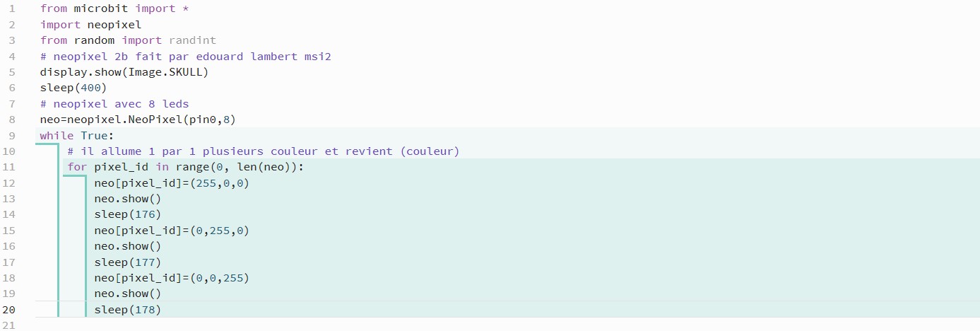Click the 'edouard lambert msi2' comment line
Screen dimensions: 980x331
coord(186,56)
